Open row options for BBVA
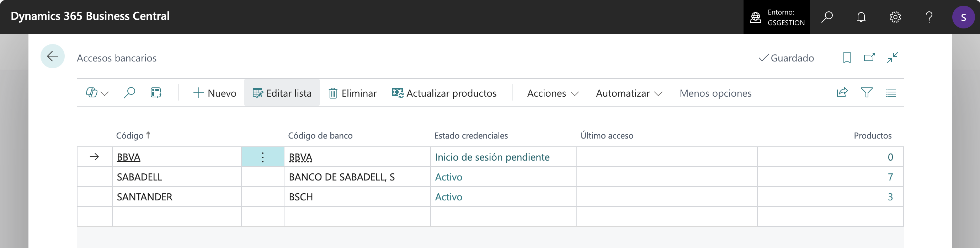The height and width of the screenshot is (248, 980). click(262, 157)
